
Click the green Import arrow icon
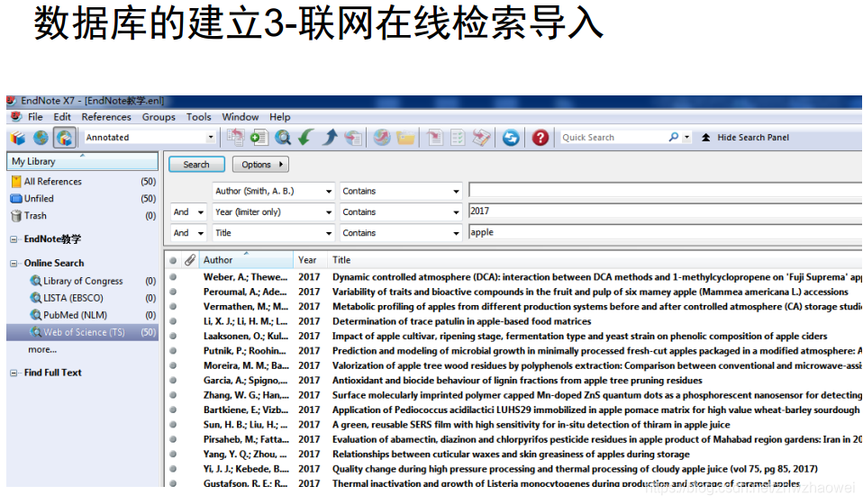(306, 138)
